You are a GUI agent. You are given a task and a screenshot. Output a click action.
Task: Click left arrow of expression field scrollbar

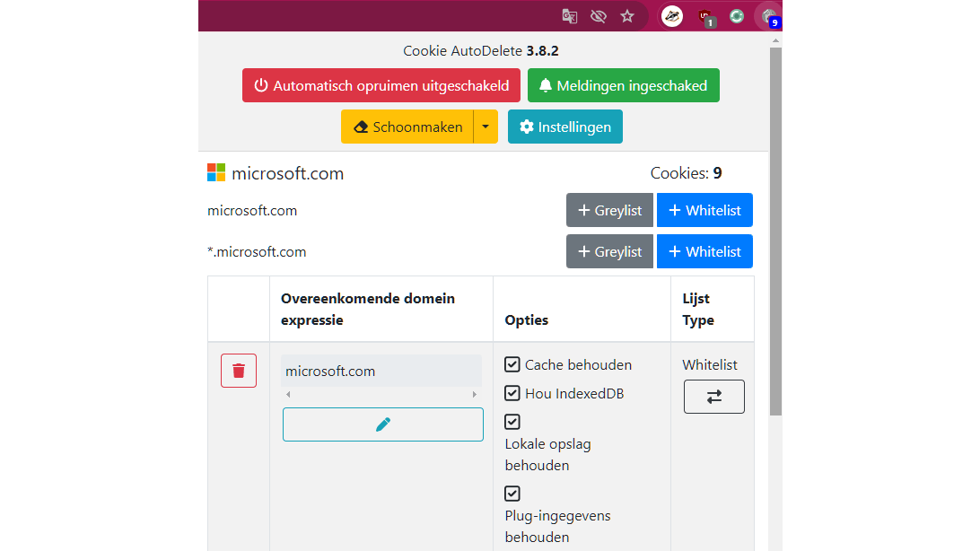288,394
